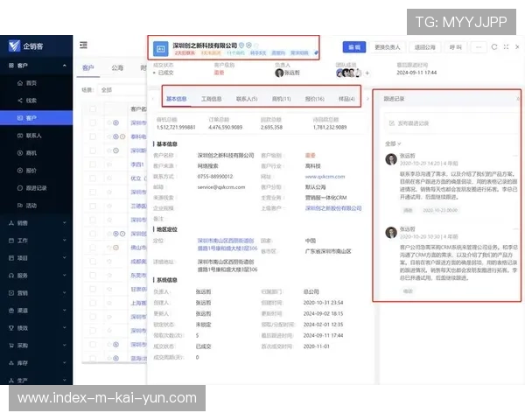Switch to the 样品(4) tab
The image size is (525, 420).
(x=346, y=99)
